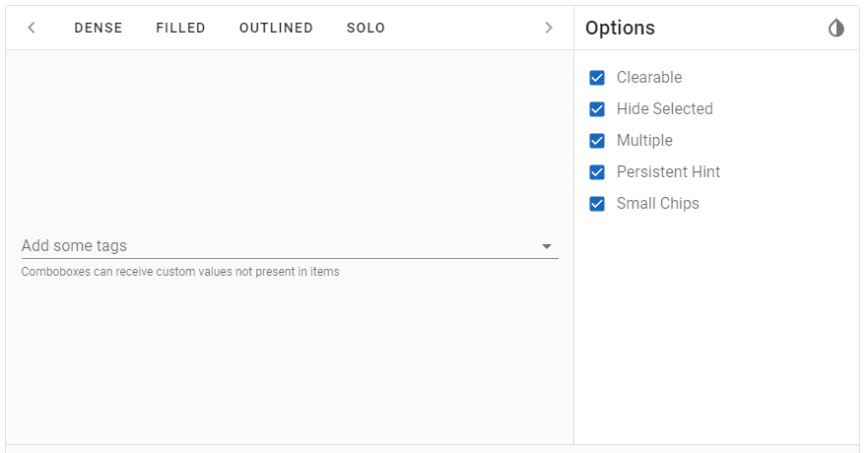Click the 'Small Chips' label text
Viewport: 868px width, 453px height.
pyautogui.click(x=657, y=204)
